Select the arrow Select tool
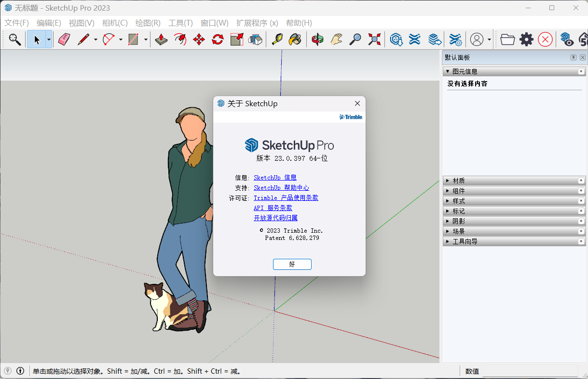The image size is (588, 379). 36,39
